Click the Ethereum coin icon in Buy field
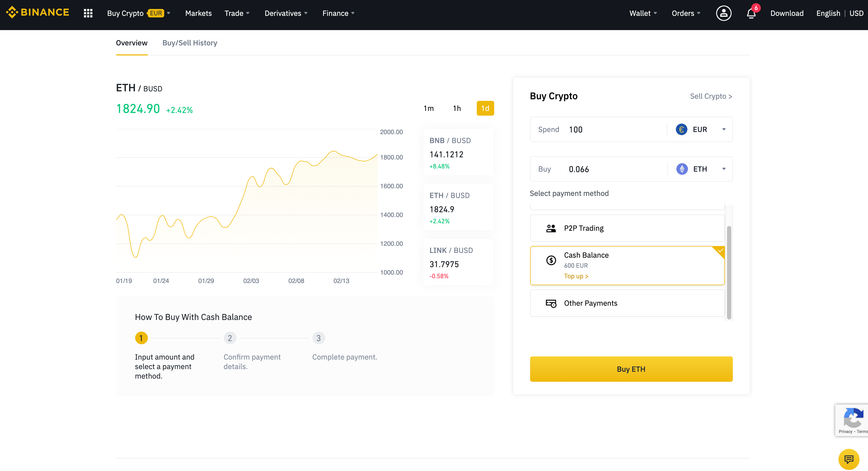 point(682,169)
